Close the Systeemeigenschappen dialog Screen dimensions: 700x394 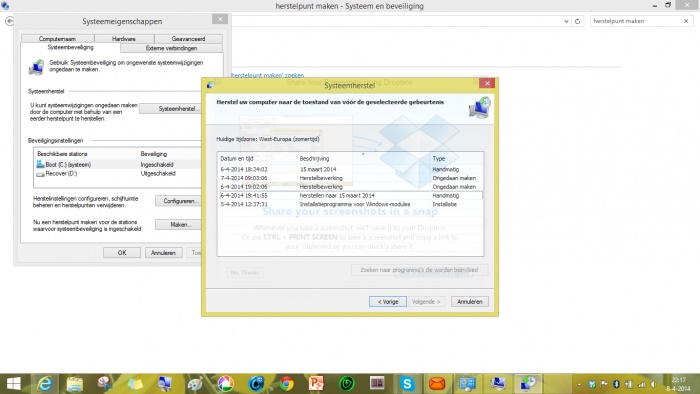click(x=220, y=19)
